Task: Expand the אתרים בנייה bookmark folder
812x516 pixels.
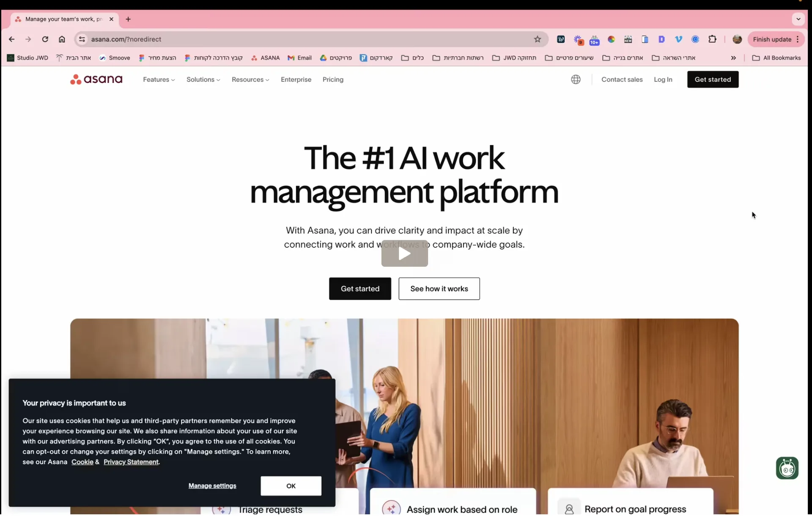Action: 623,58
